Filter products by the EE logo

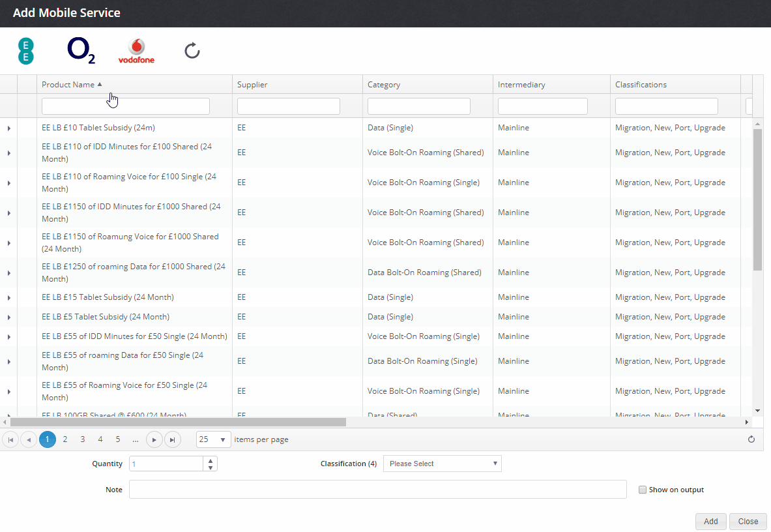click(x=26, y=51)
